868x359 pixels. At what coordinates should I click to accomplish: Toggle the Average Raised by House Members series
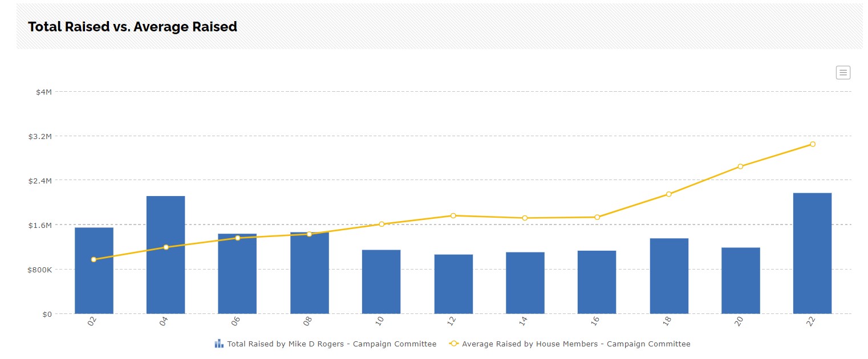570,344
